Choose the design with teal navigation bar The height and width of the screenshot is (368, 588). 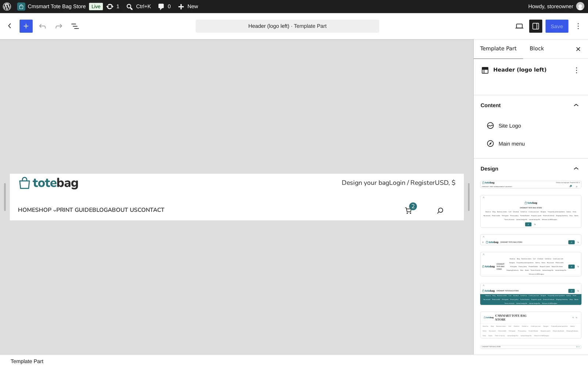tap(531, 294)
